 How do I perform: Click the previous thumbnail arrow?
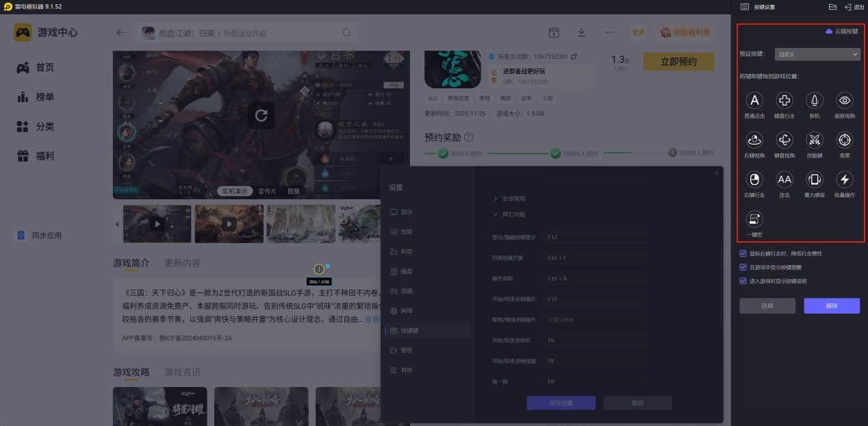[x=116, y=224]
